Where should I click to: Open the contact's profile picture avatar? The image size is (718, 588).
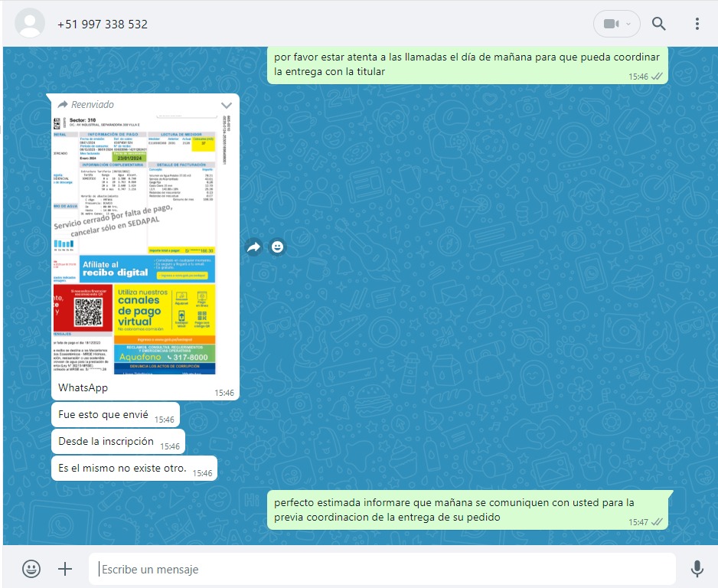coord(30,24)
